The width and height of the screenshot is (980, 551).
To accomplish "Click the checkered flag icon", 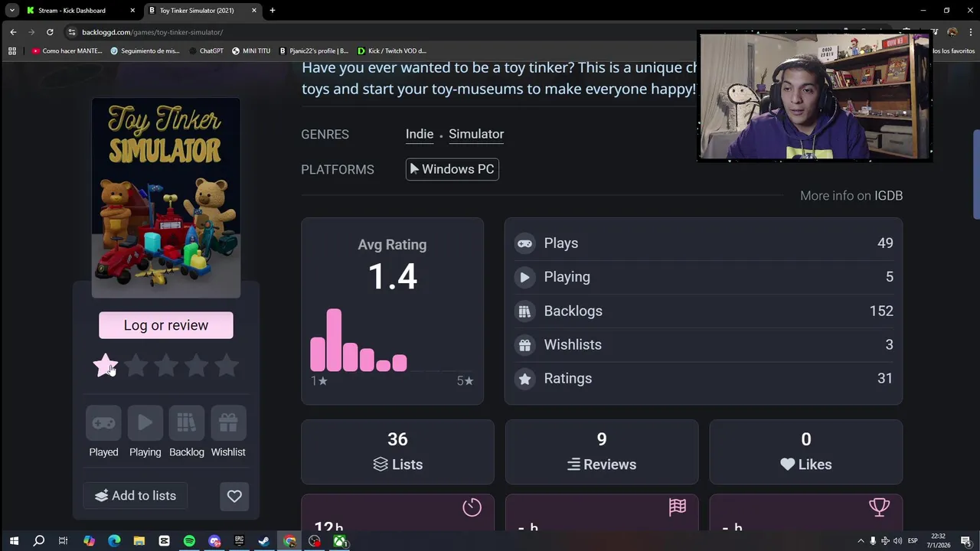I will tap(678, 507).
